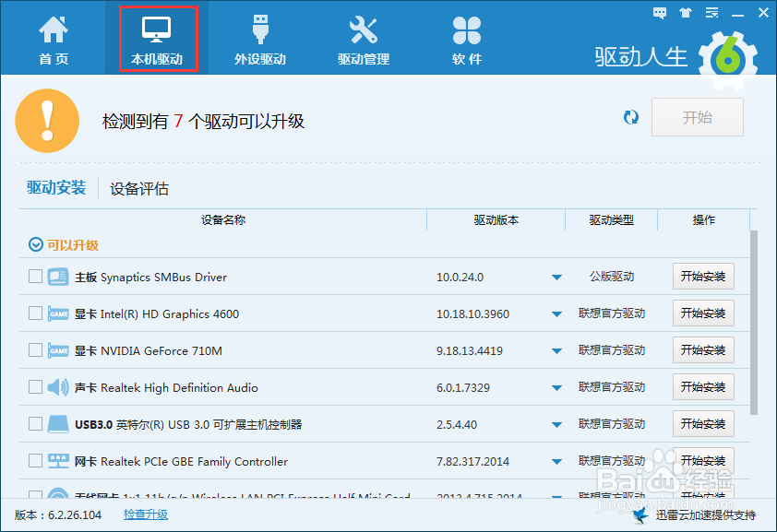
Task: Click the 开始 start button
Action: (697, 117)
